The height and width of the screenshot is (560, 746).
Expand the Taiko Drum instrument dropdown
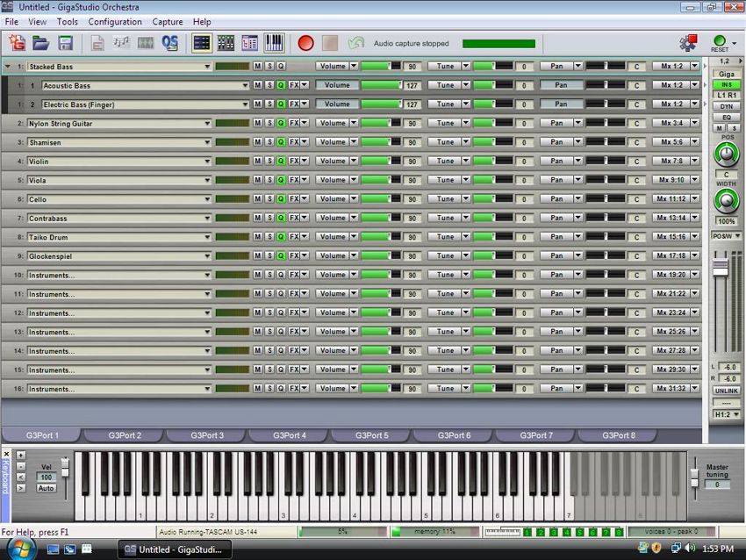click(208, 237)
